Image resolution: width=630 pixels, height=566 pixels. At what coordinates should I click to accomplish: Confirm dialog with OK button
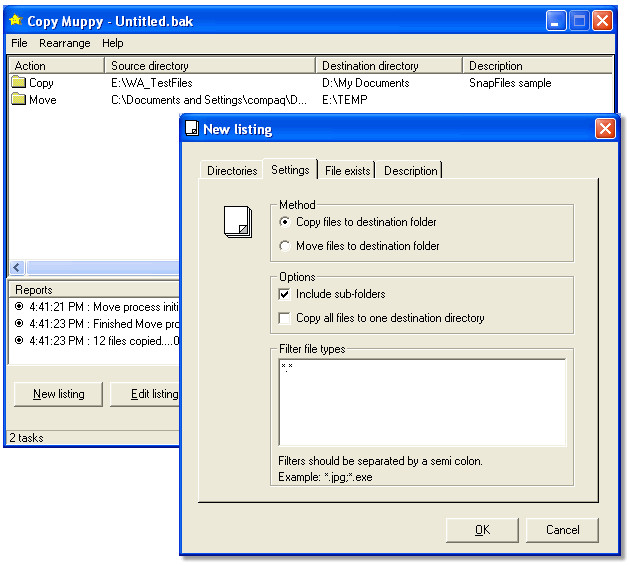click(482, 530)
